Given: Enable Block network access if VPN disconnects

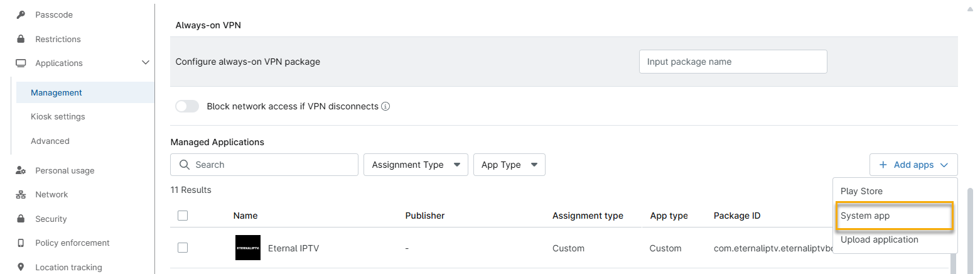Looking at the screenshot, I should coord(187,106).
